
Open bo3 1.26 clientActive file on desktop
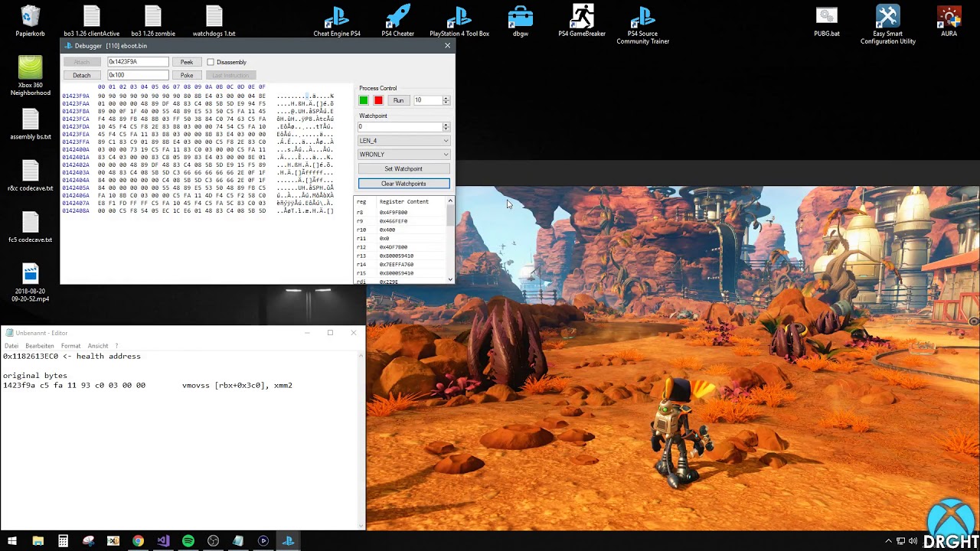[x=91, y=21]
